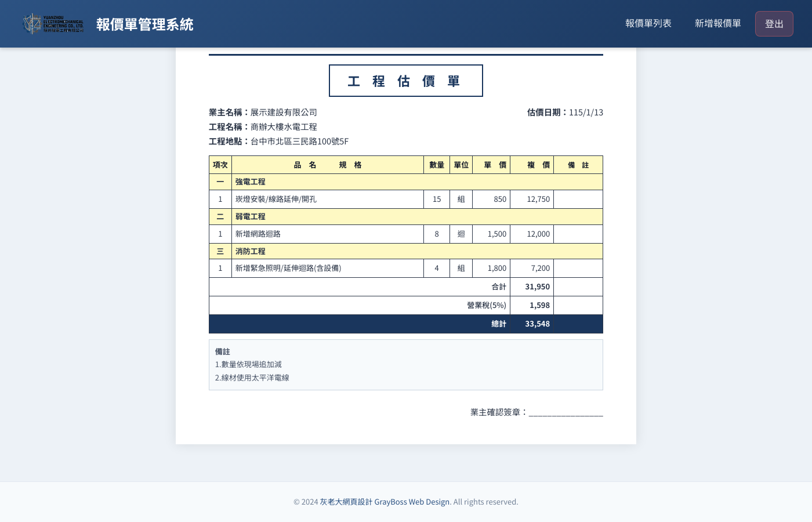This screenshot has width=812, height=522.
Task: Click the 業主確認簽章 signature line
Action: click(x=535, y=412)
